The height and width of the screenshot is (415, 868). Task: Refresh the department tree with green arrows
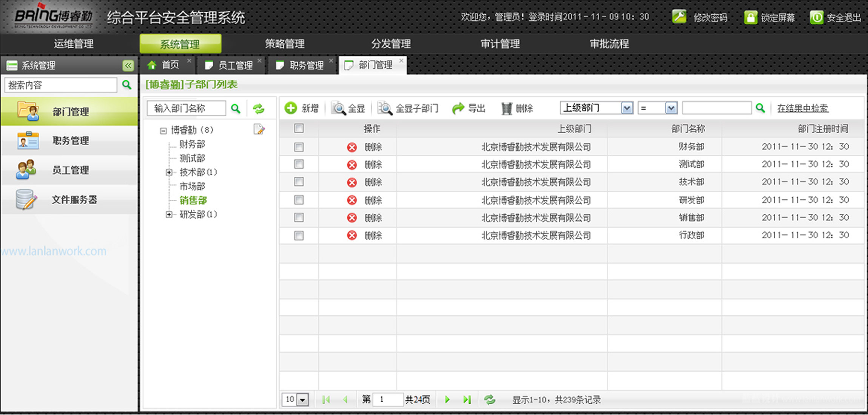[x=259, y=109]
